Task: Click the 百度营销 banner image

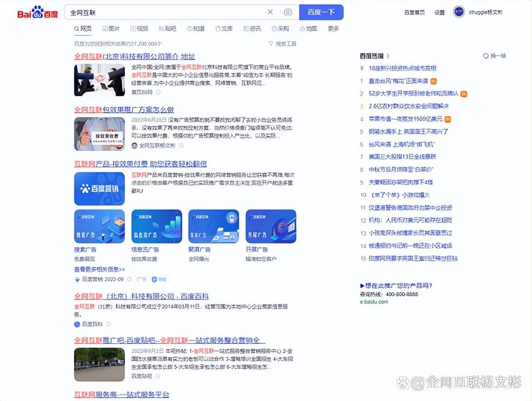Action: (99, 189)
